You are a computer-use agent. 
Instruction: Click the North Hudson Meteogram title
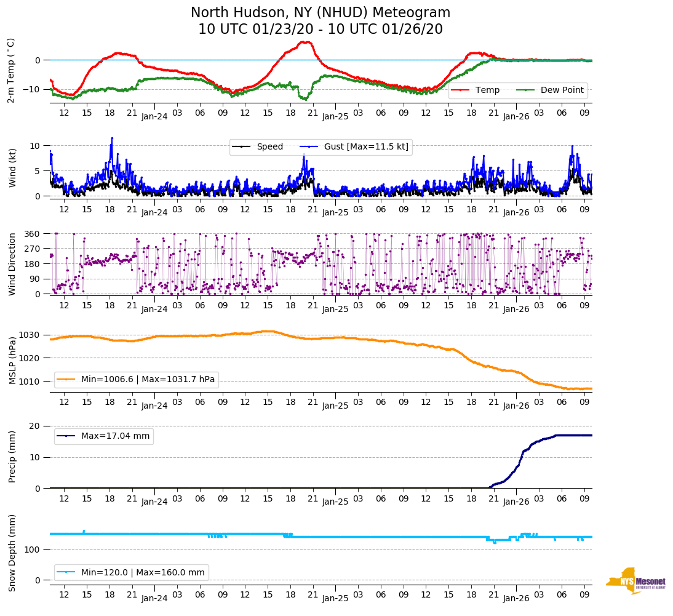point(320,13)
